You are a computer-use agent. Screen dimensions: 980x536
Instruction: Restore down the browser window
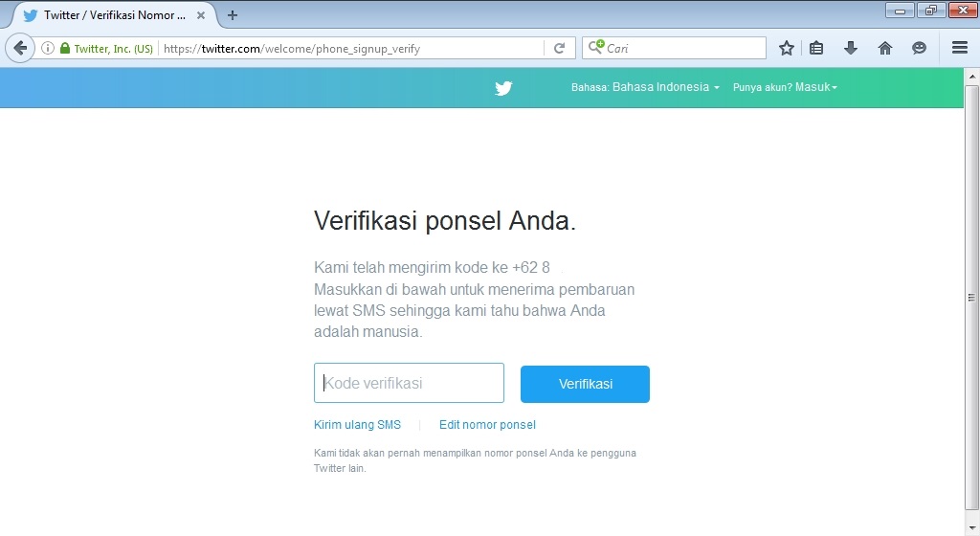(x=931, y=10)
